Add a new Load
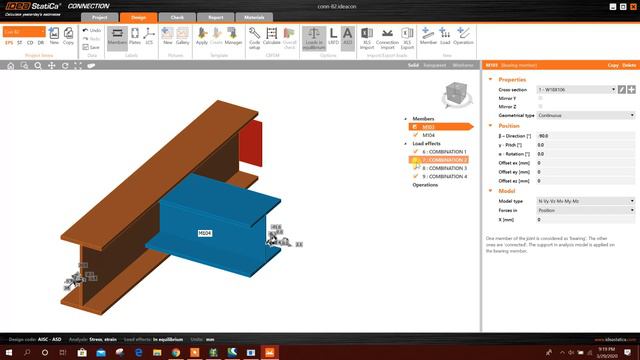Viewport: 640px width, 360px height. click(x=445, y=36)
